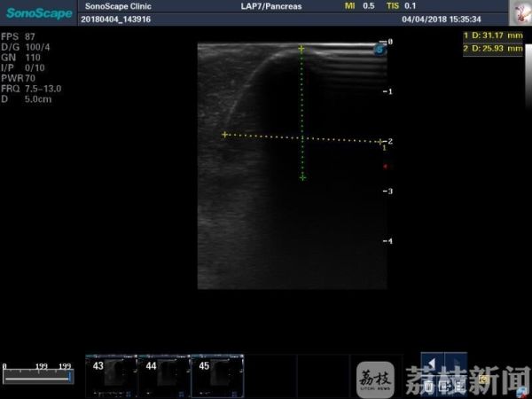Screen dimensions: 532x399
Task: Click the cine loop frame slider
Action: pos(37,377)
